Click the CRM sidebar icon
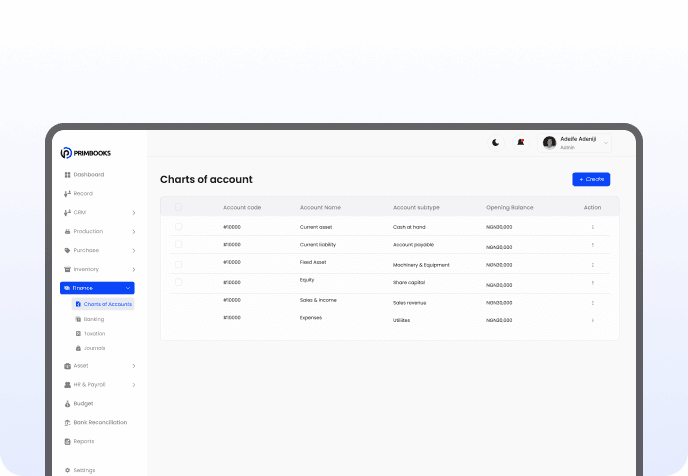 [x=67, y=212]
